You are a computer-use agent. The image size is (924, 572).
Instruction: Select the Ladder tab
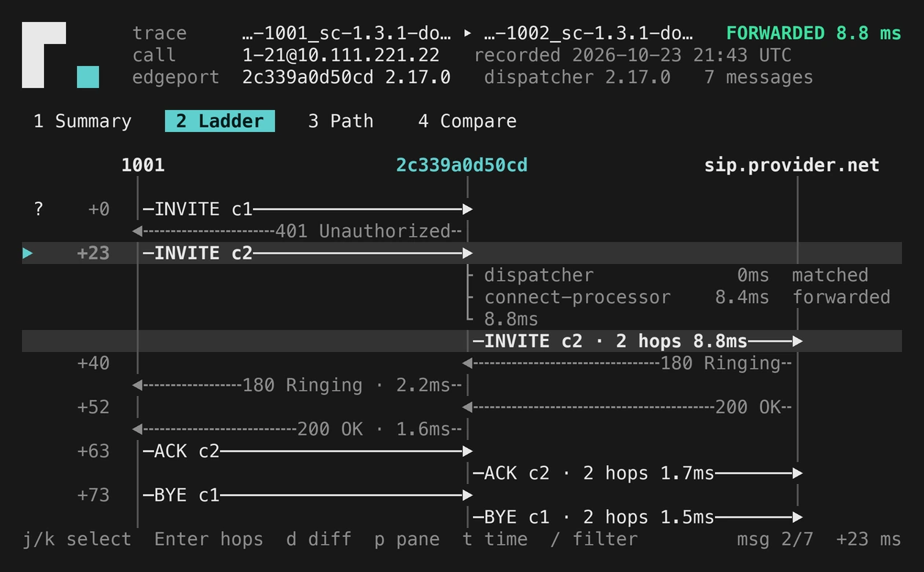coord(220,121)
